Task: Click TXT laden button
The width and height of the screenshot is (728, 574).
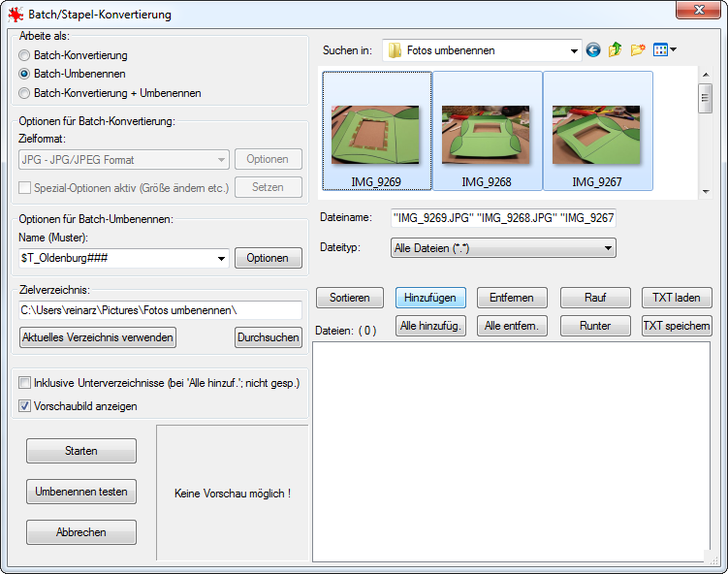Action: click(x=677, y=298)
